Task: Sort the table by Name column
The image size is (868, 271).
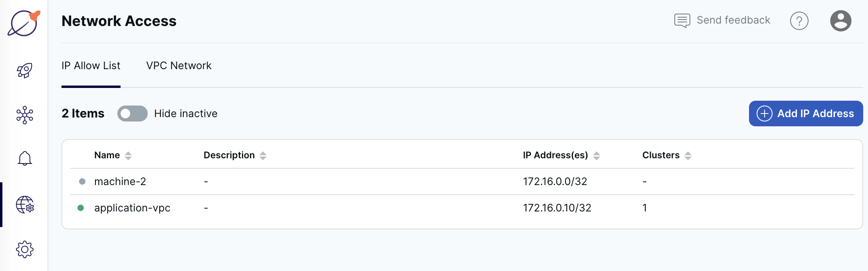Action: (128, 155)
